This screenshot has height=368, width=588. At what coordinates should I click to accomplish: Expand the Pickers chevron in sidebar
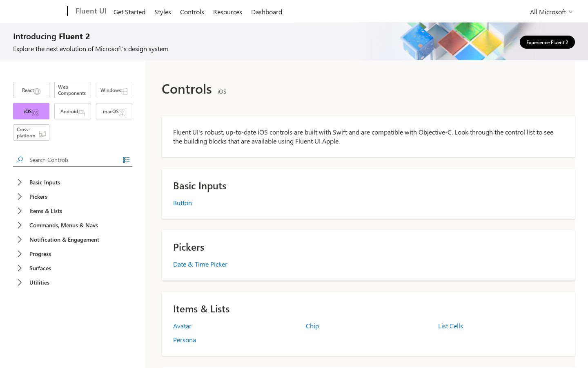[20, 197]
